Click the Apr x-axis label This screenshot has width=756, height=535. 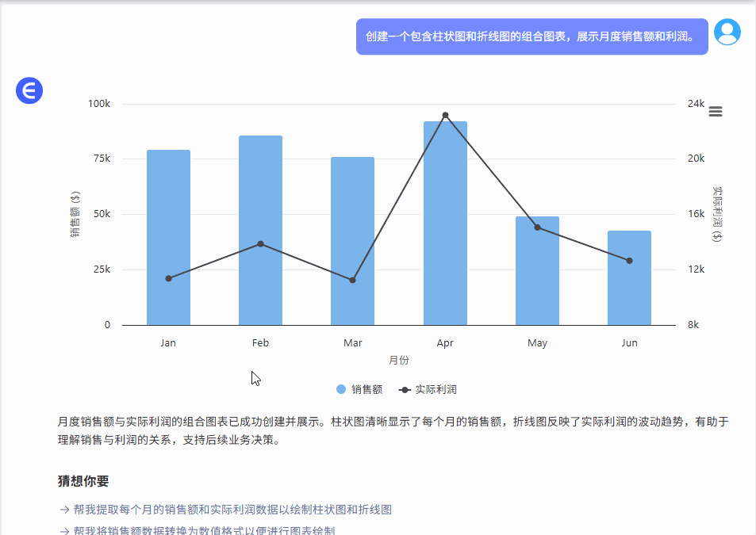[x=445, y=343]
